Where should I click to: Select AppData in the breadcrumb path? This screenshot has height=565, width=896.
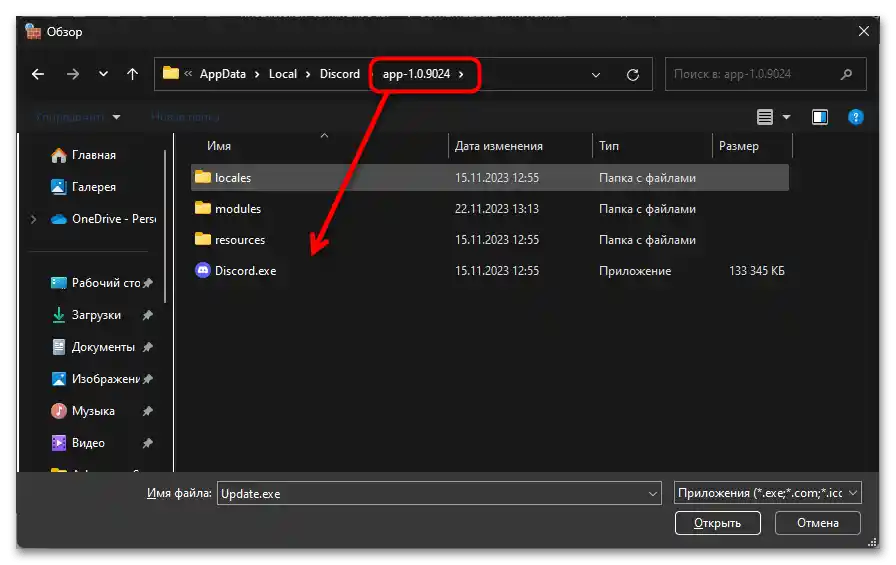(223, 74)
